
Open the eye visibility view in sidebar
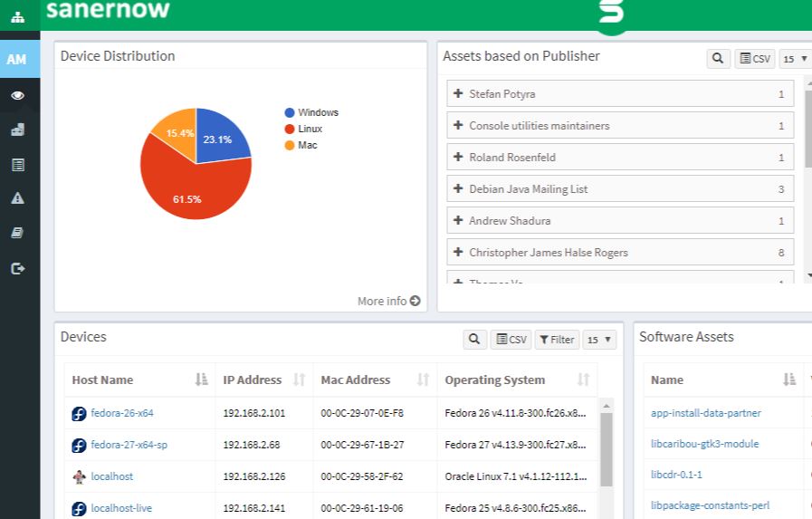click(17, 95)
